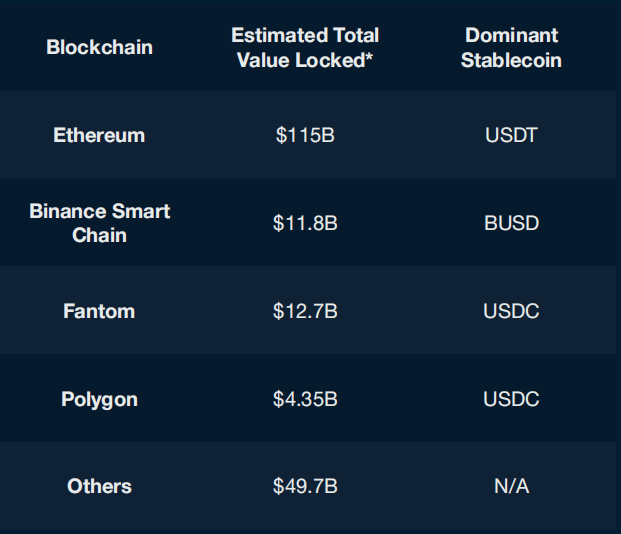Click the $12.7B value cell

click(305, 311)
